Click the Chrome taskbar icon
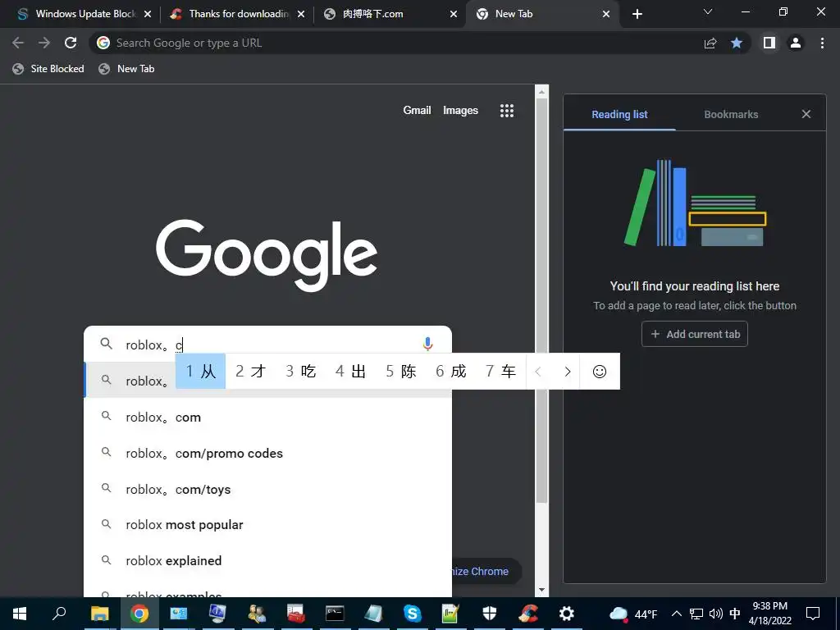840x630 pixels. [139, 614]
